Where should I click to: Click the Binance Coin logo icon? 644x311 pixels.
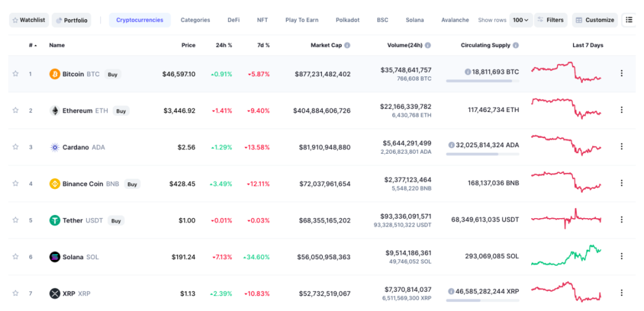pos(55,184)
